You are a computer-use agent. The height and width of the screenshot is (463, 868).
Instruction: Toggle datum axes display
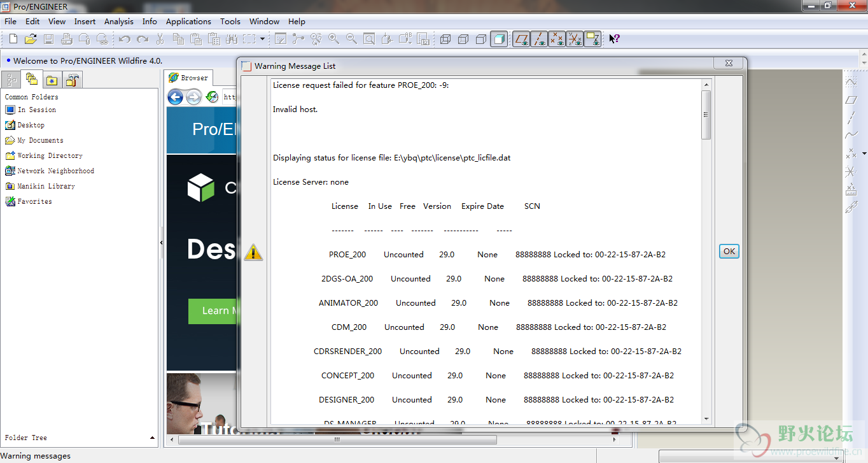tap(540, 39)
